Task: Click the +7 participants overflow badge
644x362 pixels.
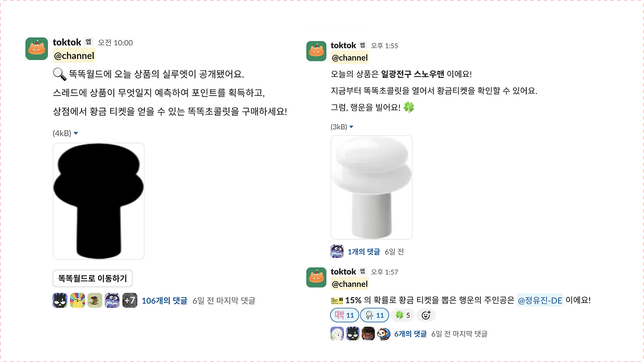Action: pyautogui.click(x=130, y=300)
